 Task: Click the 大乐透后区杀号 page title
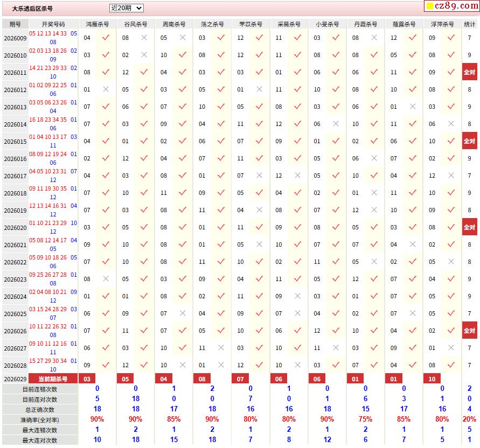coord(33,9)
